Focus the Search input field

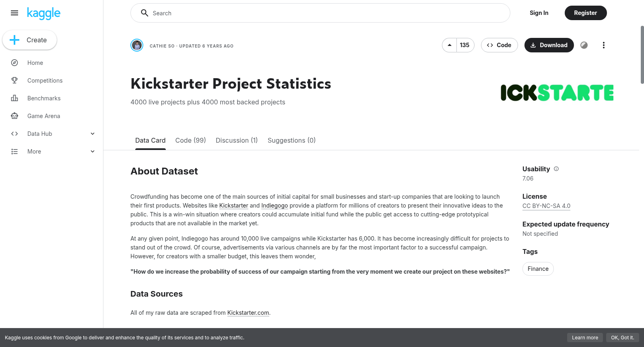click(320, 13)
